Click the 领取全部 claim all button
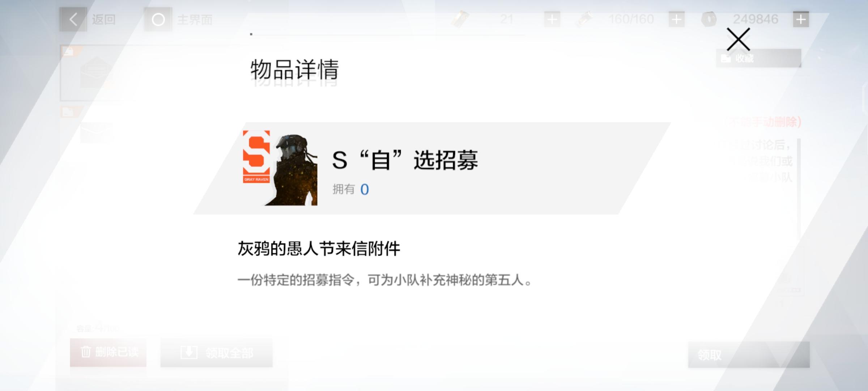Image resolution: width=868 pixels, height=391 pixels. (x=216, y=353)
